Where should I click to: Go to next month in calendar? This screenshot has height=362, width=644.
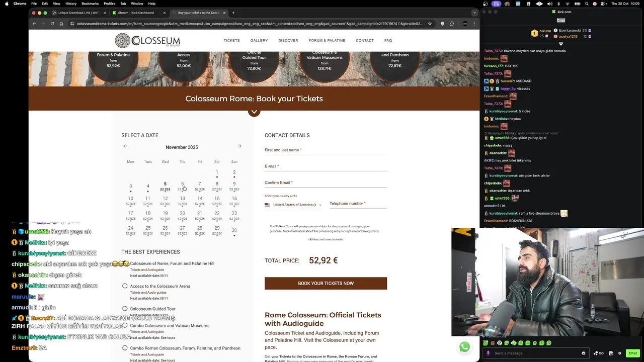(x=239, y=146)
